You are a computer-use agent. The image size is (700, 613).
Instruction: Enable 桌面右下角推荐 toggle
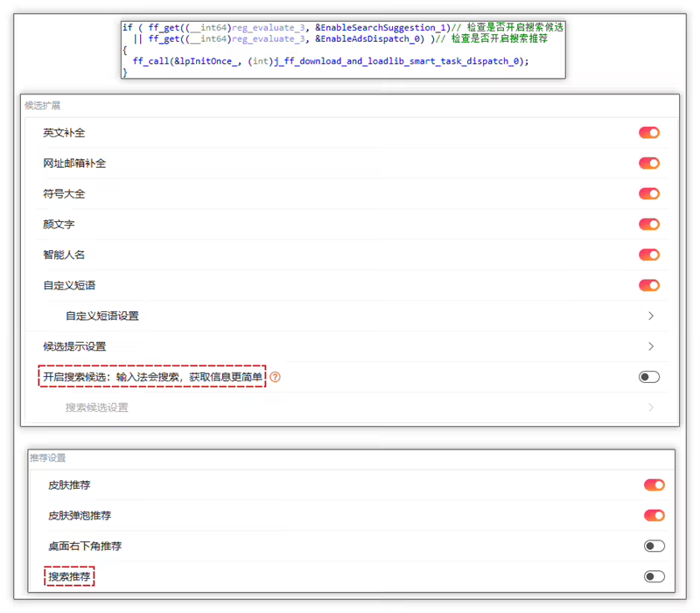[654, 547]
